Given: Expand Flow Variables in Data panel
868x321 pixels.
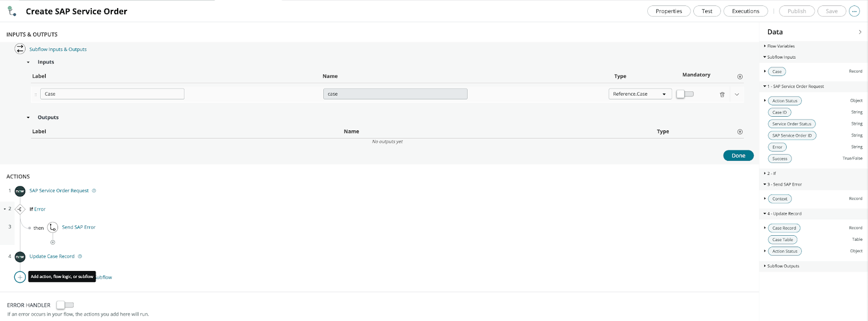Looking at the screenshot, I should [765, 46].
